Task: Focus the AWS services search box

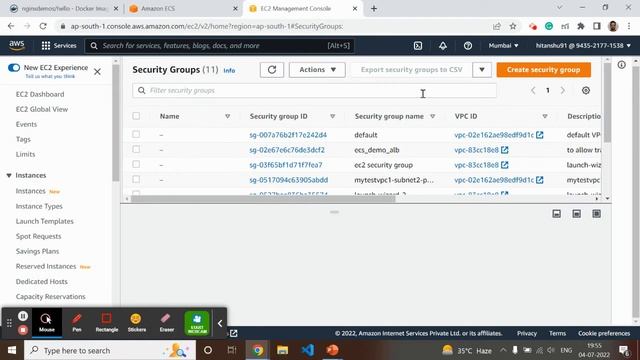Action: 220,46
